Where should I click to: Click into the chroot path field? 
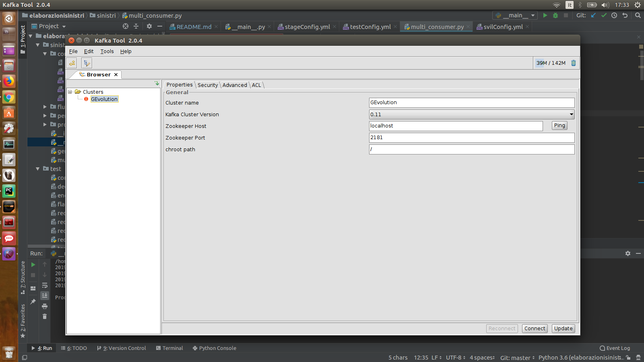tap(472, 150)
